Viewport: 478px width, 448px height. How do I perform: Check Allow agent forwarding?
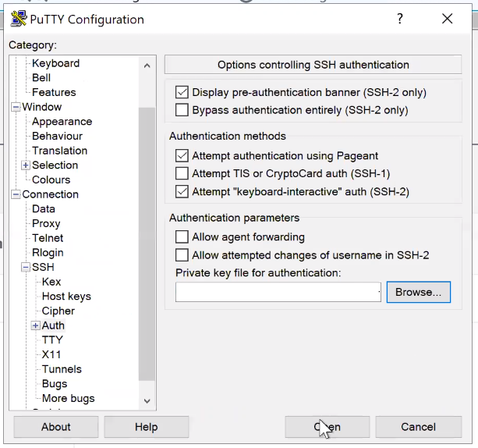pyautogui.click(x=182, y=236)
